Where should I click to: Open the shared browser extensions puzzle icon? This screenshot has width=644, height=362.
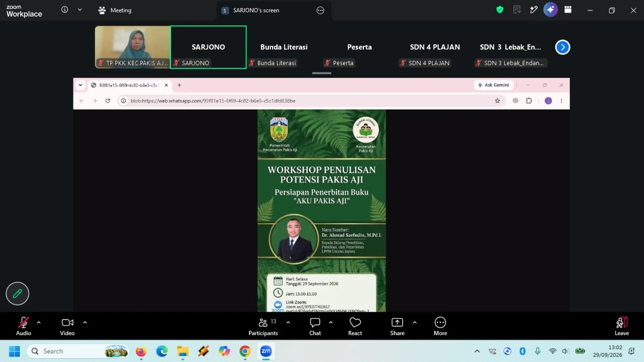[529, 101]
